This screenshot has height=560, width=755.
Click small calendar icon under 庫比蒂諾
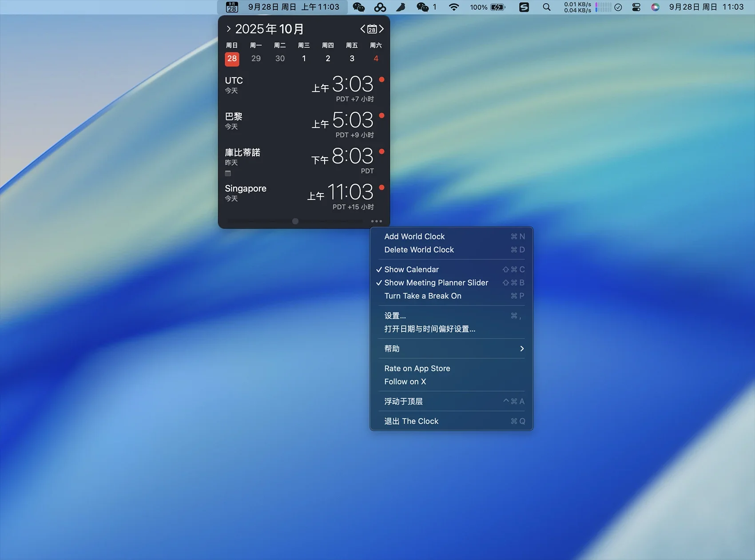(228, 173)
